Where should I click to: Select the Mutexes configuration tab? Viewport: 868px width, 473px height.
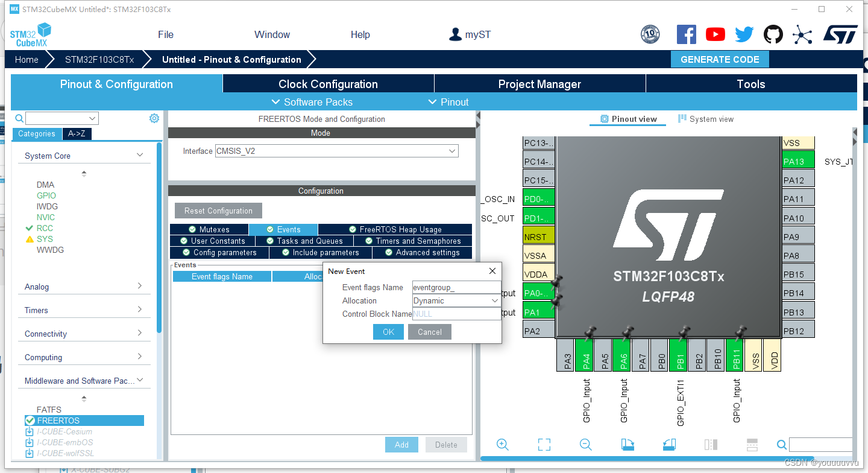(209, 229)
